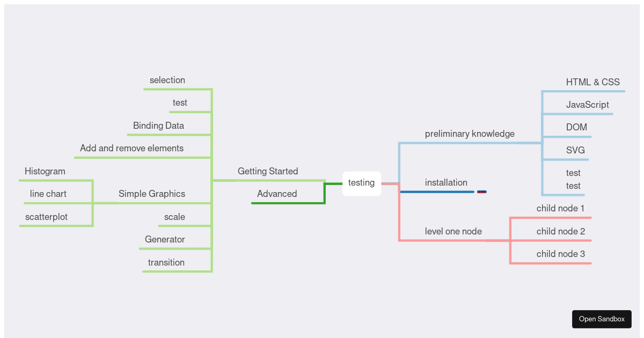
Task: Click the red ellipsis marker after installation
Action: (482, 192)
